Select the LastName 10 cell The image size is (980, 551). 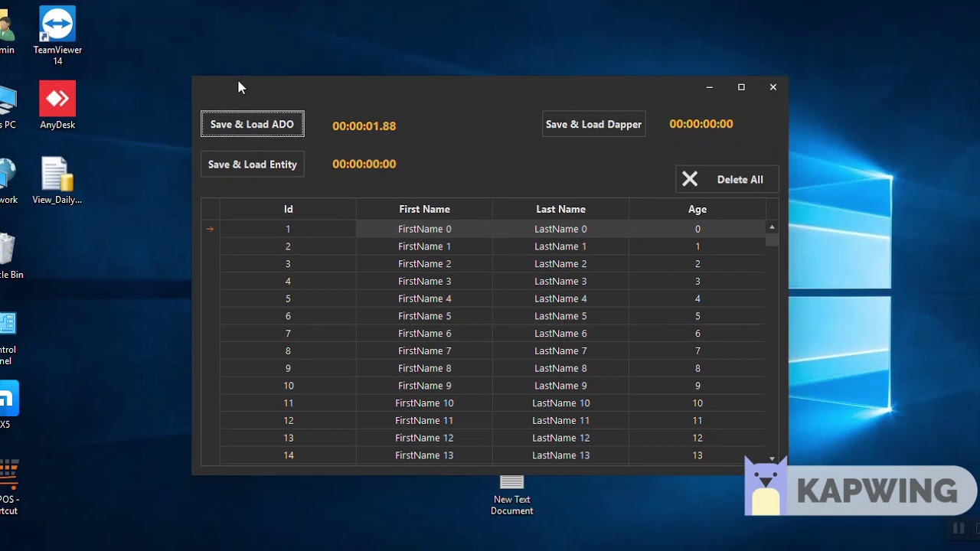point(560,403)
